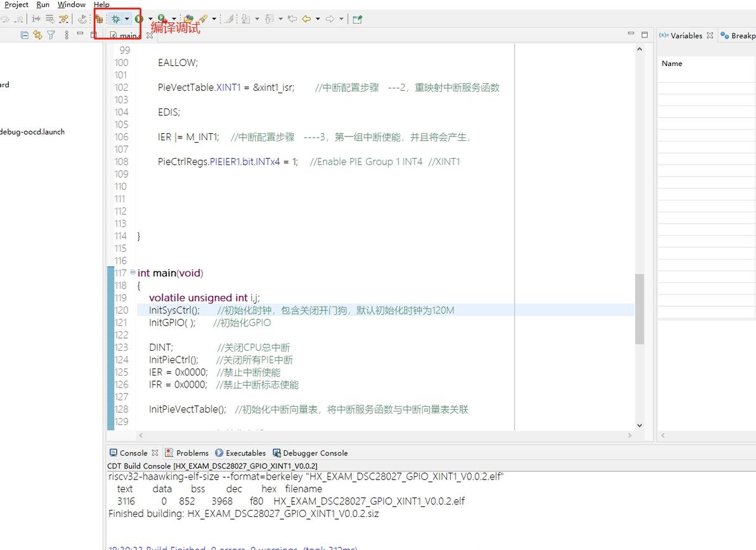Click the green Run launch icon
This screenshot has height=550, width=756.
point(140,19)
